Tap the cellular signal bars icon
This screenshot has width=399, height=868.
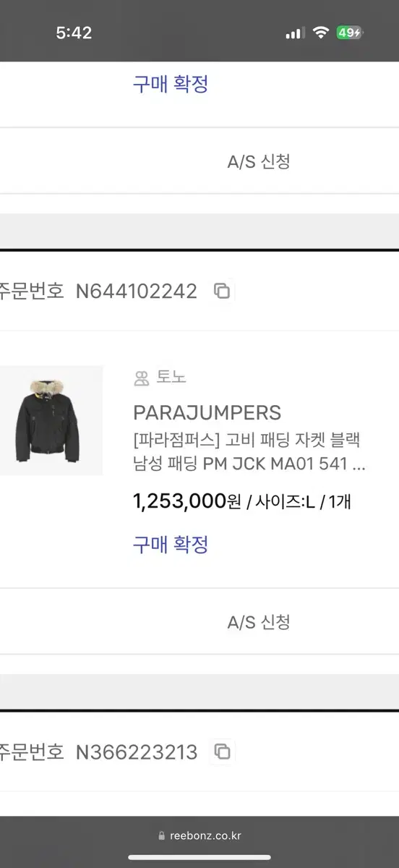tap(295, 33)
